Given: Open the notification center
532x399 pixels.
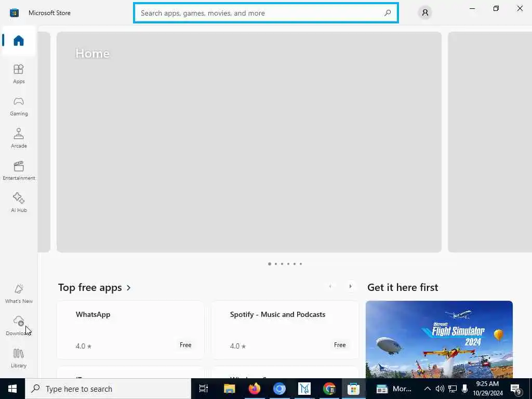Looking at the screenshot, I should click(516, 390).
